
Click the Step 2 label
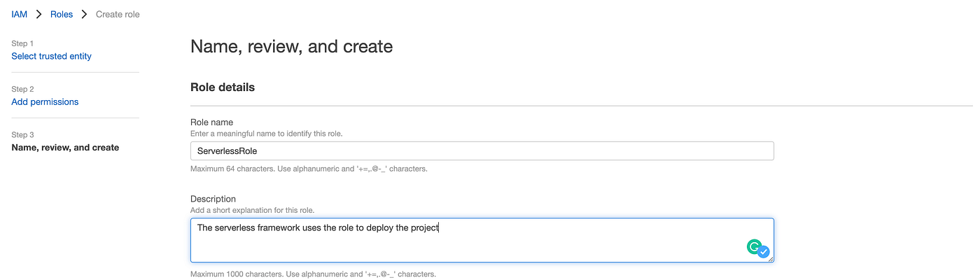click(x=22, y=89)
